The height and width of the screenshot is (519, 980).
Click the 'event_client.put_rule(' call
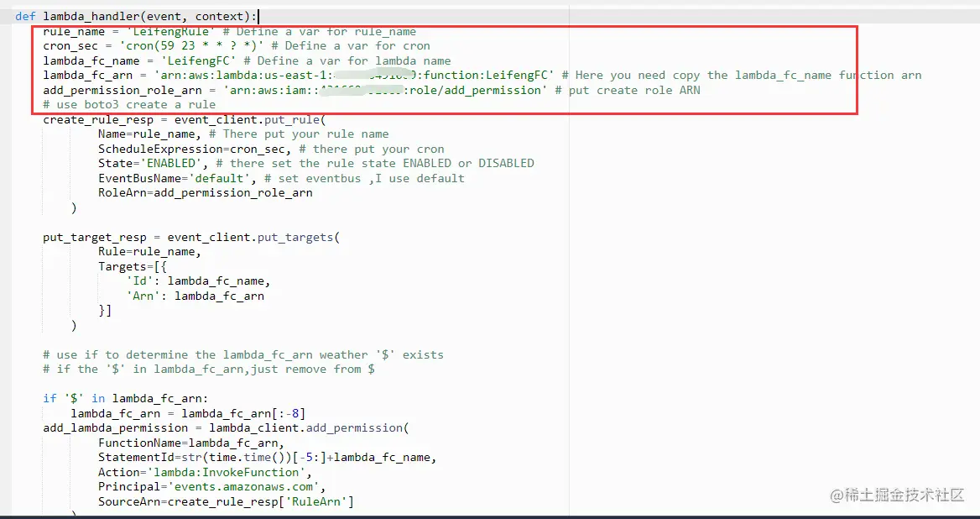pyautogui.click(x=250, y=119)
